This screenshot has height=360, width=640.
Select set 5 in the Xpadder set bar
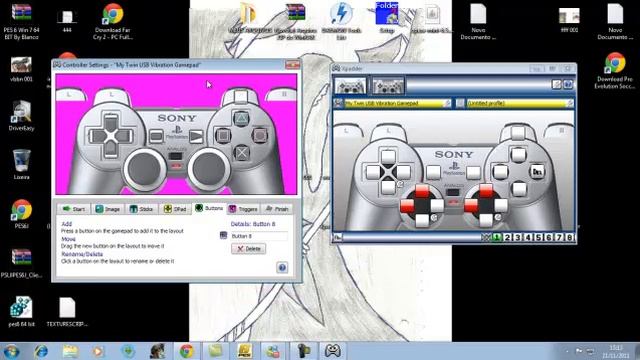click(538, 237)
